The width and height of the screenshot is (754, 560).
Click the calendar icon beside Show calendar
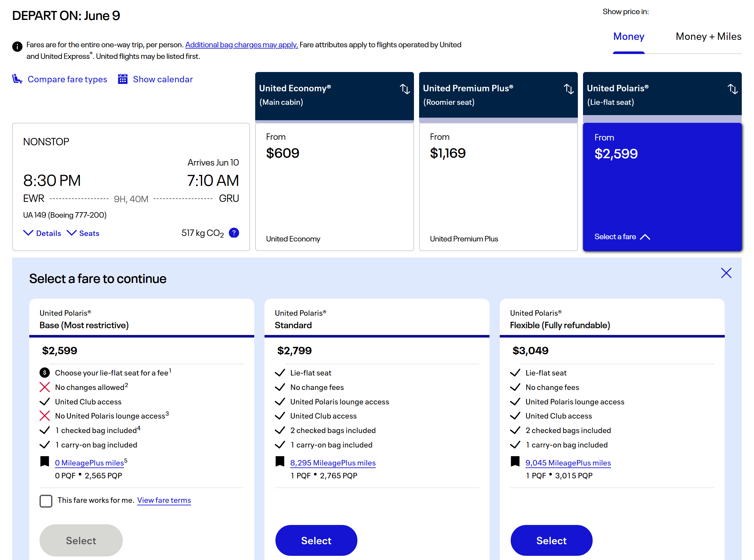pos(122,79)
